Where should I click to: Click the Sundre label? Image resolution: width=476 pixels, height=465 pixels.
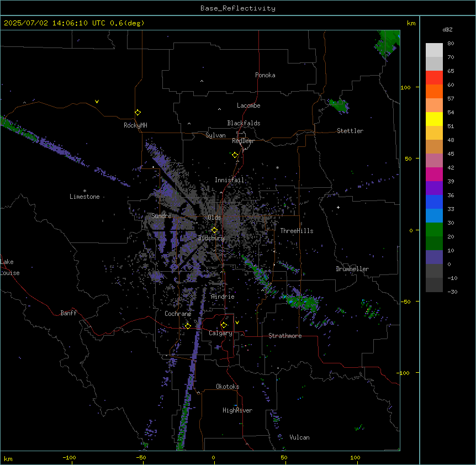(161, 216)
